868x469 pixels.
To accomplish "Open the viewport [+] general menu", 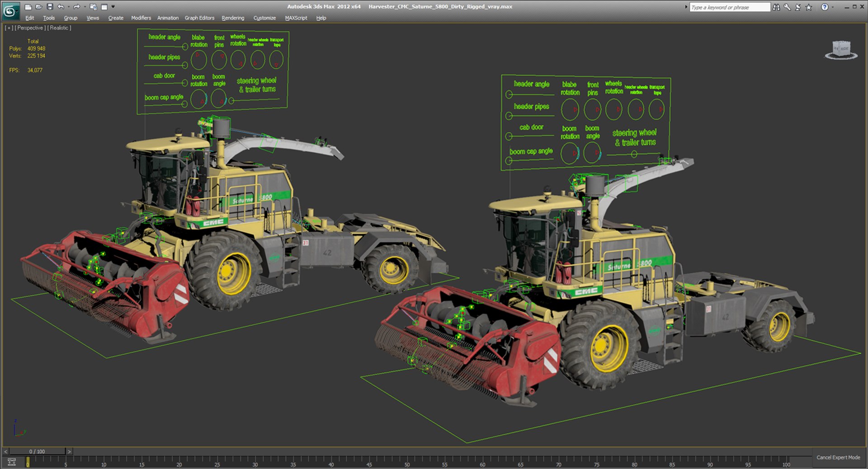I will 9,28.
